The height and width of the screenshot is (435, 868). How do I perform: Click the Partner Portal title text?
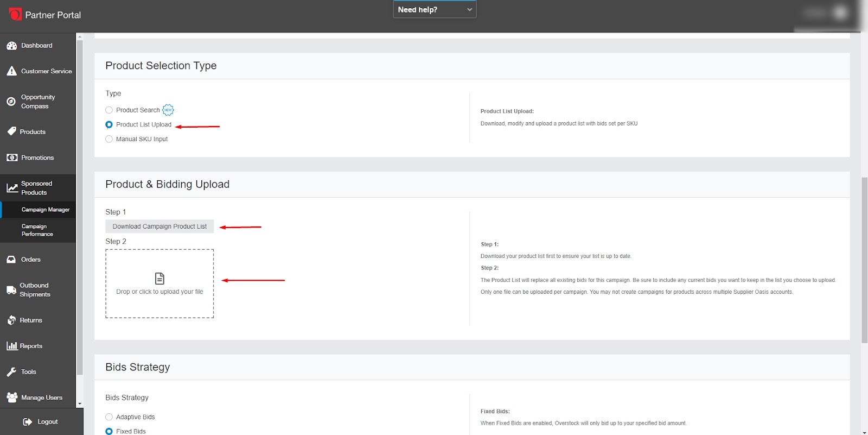pyautogui.click(x=53, y=15)
